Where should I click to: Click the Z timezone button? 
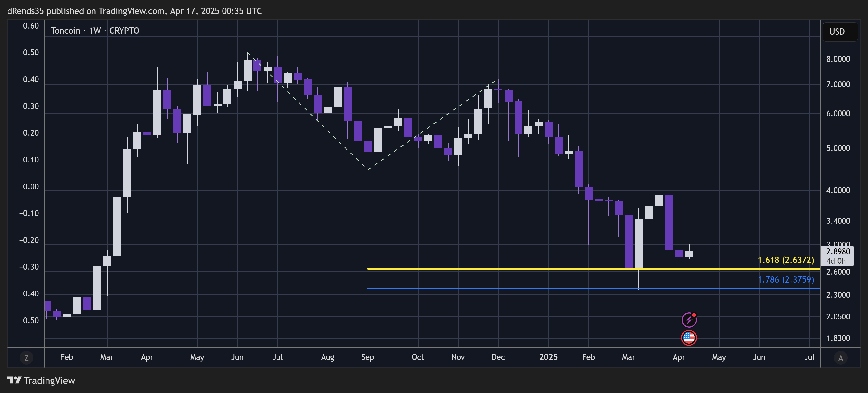[x=26, y=358]
